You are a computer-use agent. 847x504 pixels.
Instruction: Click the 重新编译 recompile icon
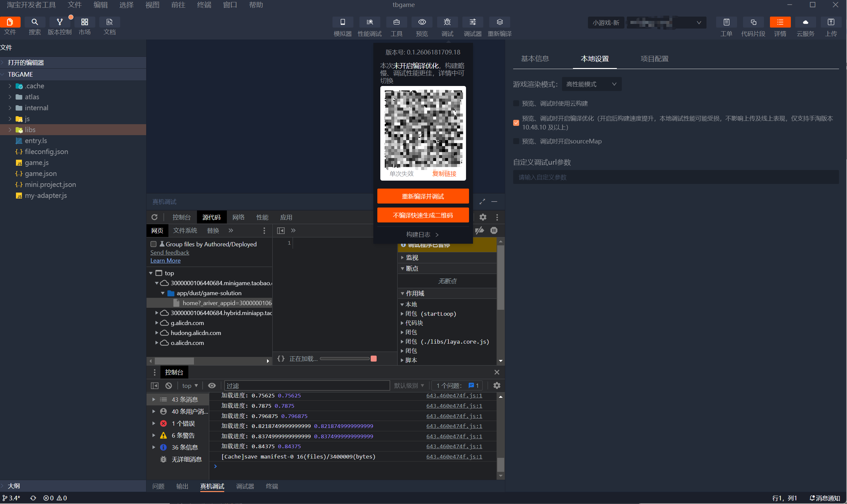(500, 22)
